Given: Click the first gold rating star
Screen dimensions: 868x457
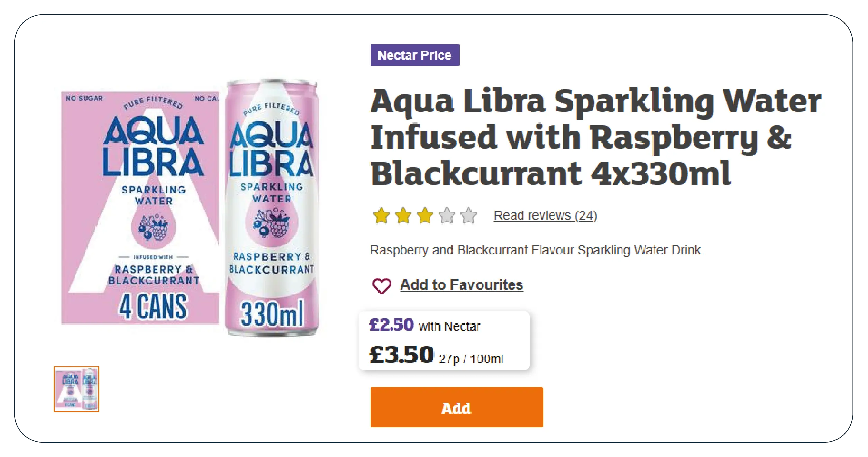Looking at the screenshot, I should point(381,216).
